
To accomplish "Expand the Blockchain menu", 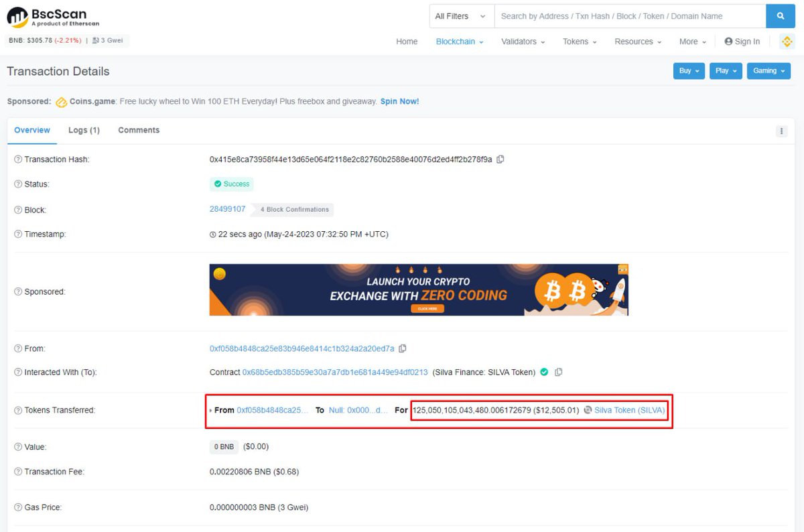I will point(460,42).
